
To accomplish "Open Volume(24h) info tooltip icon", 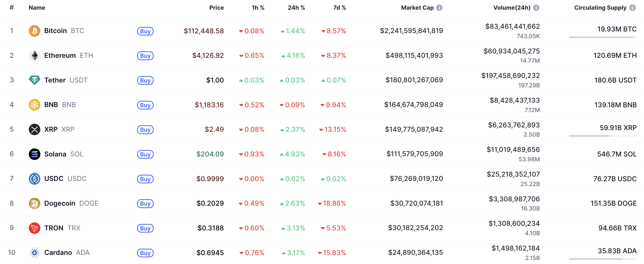I will [x=536, y=8].
